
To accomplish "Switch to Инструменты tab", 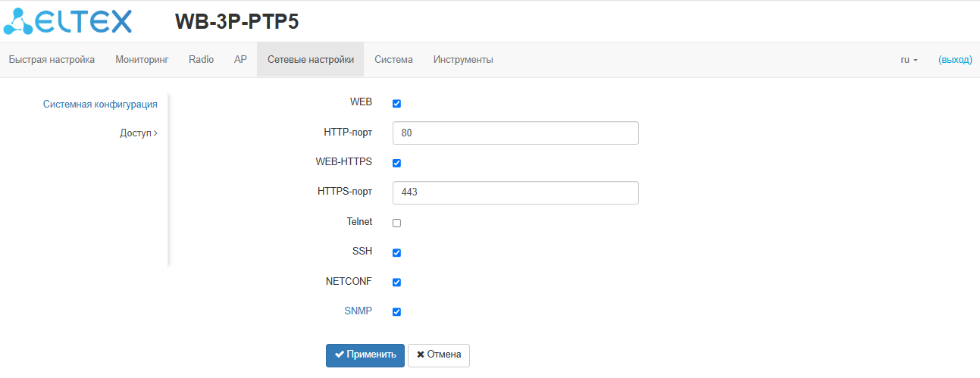I will tap(463, 60).
